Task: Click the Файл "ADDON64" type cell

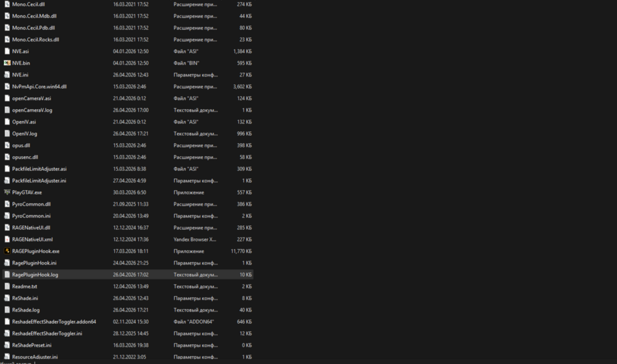Action: 194,322
